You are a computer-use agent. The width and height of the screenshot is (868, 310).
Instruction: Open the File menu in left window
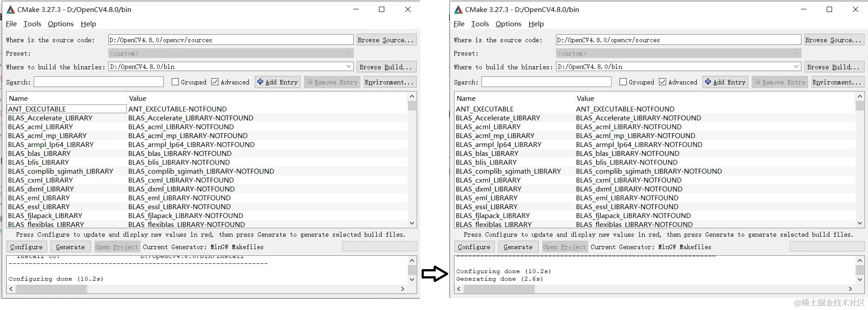(11, 24)
